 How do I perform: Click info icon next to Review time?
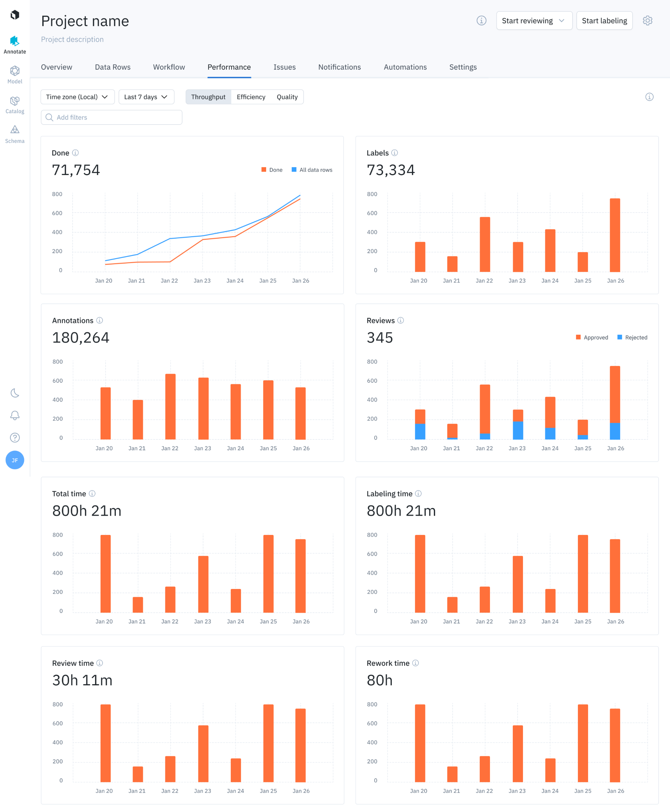(100, 663)
